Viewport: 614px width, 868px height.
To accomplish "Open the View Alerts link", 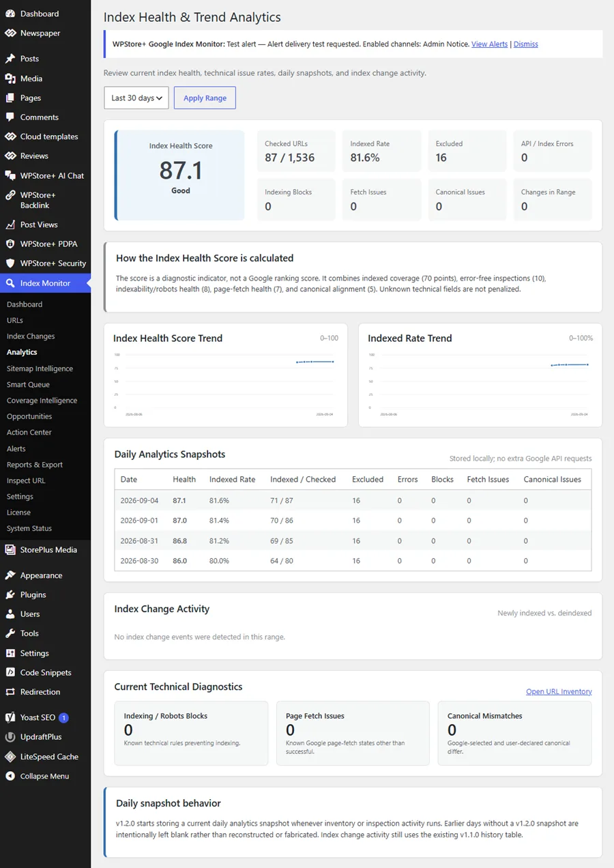I will coord(489,44).
